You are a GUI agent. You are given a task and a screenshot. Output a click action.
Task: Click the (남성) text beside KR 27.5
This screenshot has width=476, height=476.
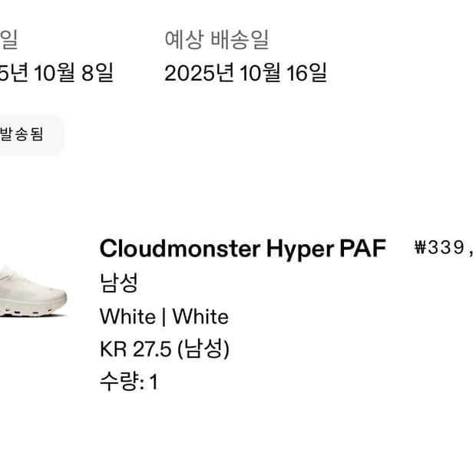203,349
